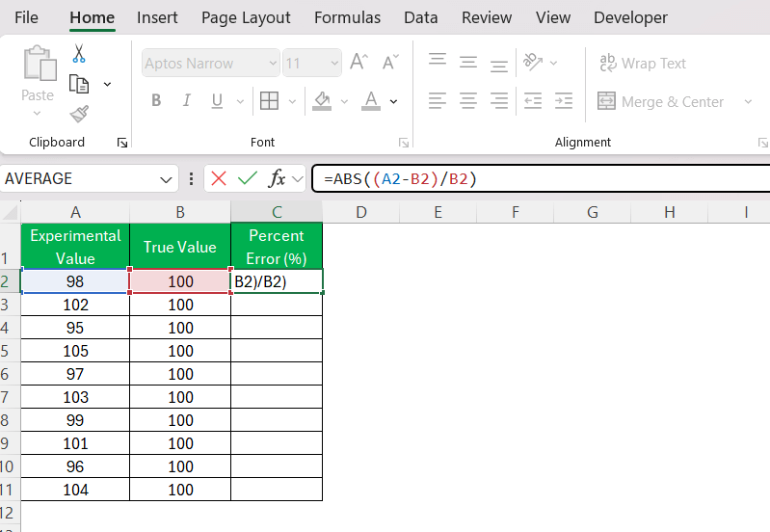Switch to the View tab
This screenshot has height=532, width=770.
coord(553,17)
